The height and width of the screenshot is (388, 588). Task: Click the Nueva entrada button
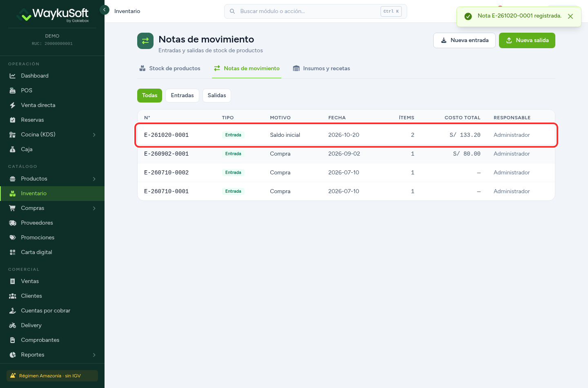pyautogui.click(x=464, y=40)
